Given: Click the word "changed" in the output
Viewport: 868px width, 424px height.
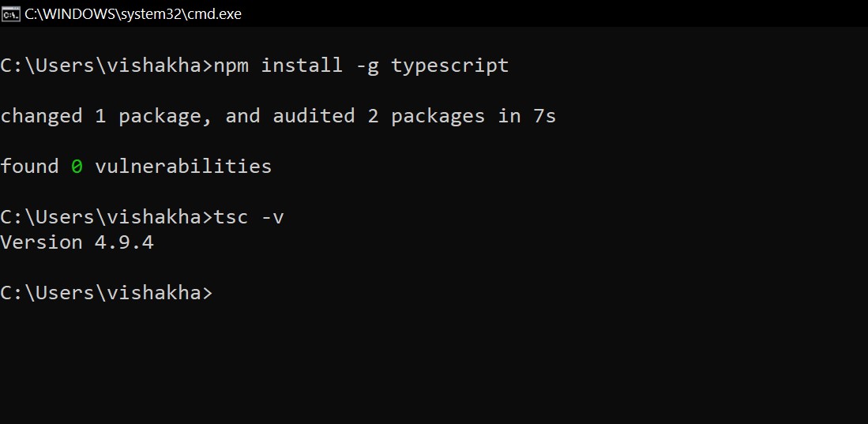Looking at the screenshot, I should pyautogui.click(x=41, y=116).
